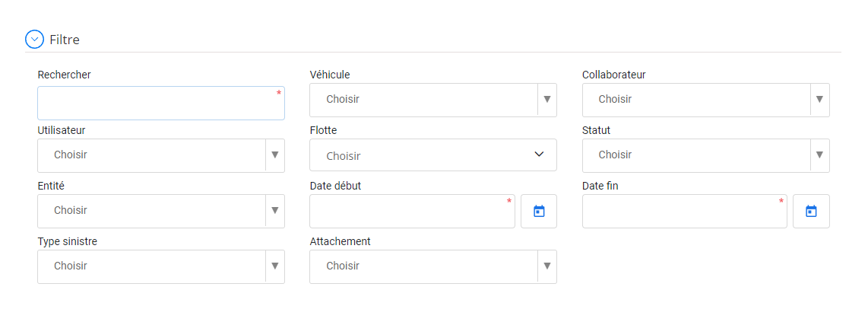Expand the Utilisateur dropdown arrow
Screen dimensions: 868x322
274,155
